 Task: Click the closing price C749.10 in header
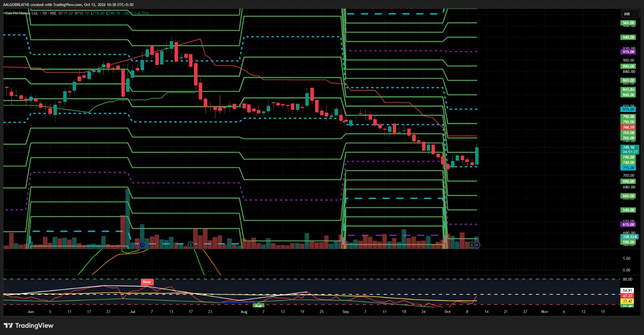click(113, 13)
